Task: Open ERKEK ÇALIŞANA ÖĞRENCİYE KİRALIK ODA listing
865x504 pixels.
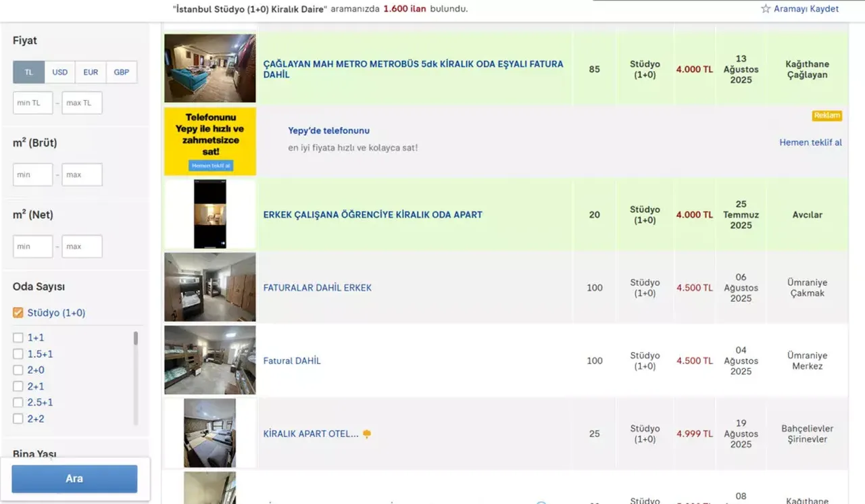Action: pos(372,215)
